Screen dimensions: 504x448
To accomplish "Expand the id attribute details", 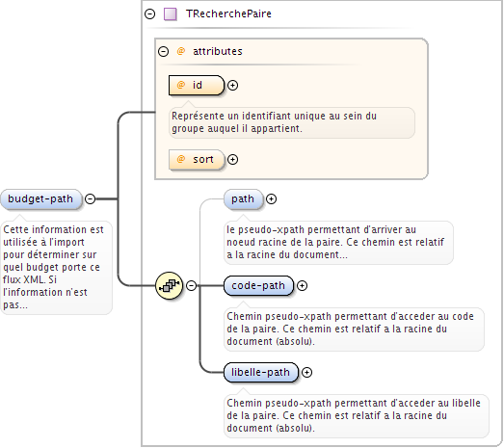I will pyautogui.click(x=232, y=85).
